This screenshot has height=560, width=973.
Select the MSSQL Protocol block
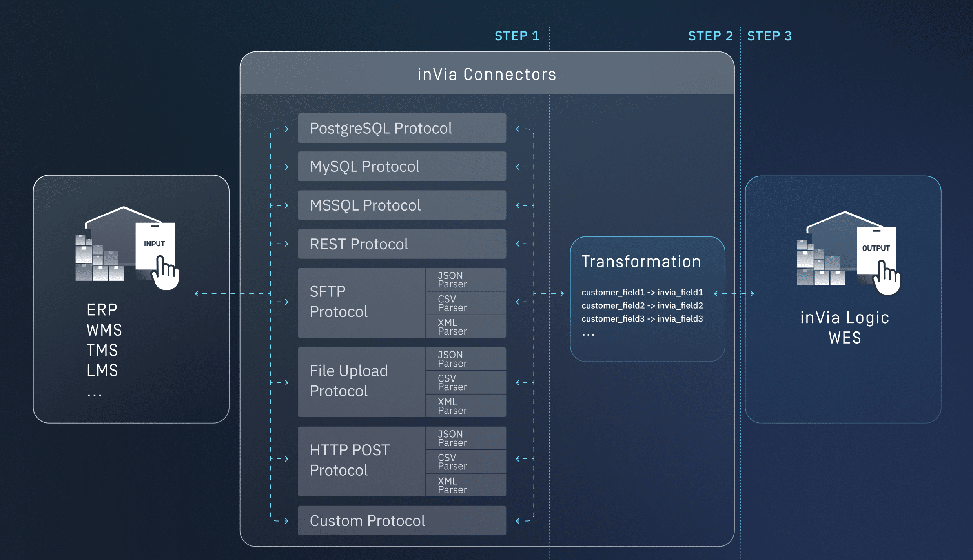click(x=402, y=205)
